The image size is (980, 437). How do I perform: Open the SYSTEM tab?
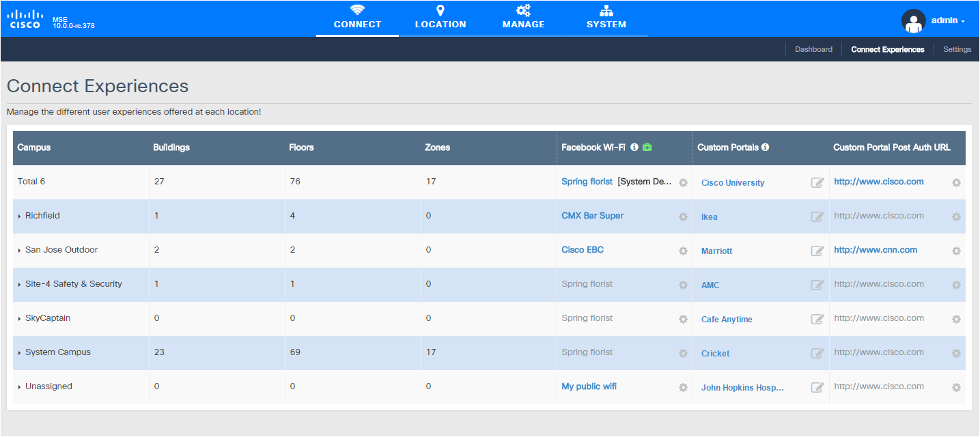[x=606, y=18]
